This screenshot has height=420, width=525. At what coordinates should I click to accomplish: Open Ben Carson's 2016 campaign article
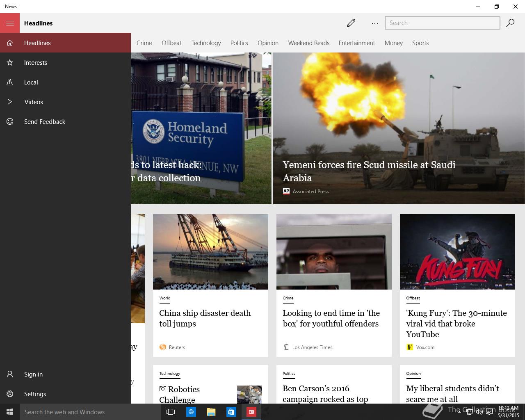(x=325, y=394)
